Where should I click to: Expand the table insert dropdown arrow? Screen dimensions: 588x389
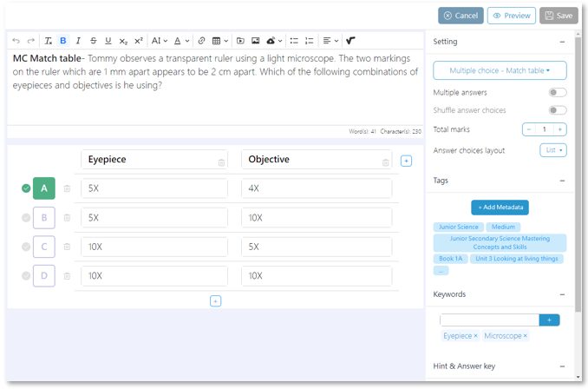225,41
